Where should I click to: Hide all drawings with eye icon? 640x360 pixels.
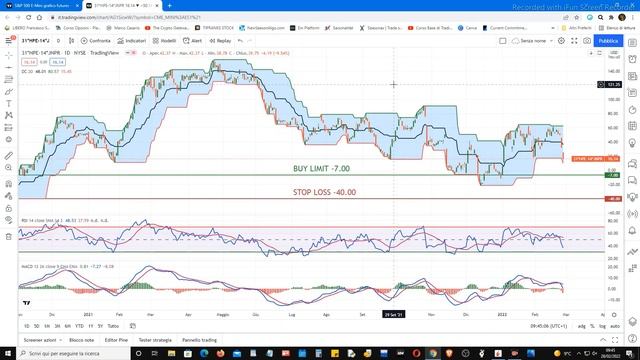click(9, 220)
